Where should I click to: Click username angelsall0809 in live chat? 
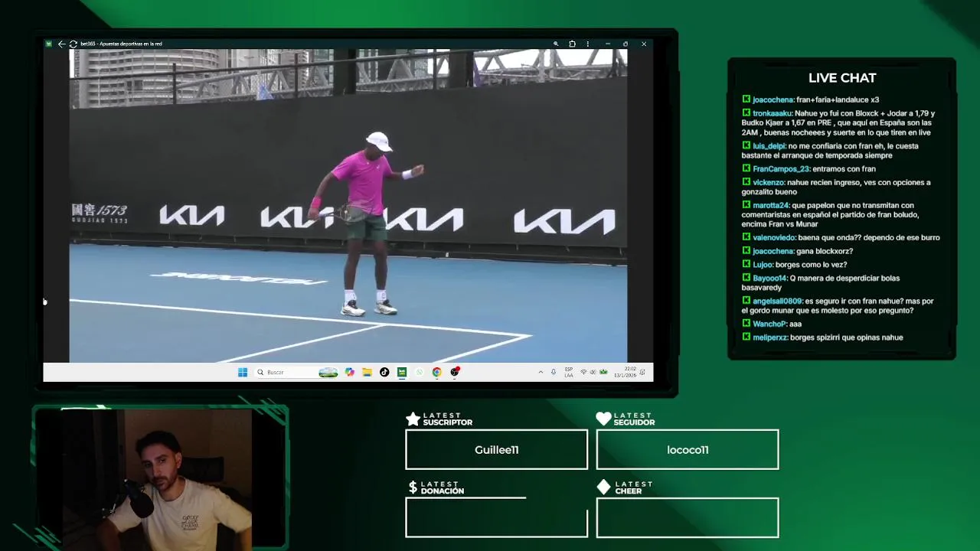pyautogui.click(x=777, y=302)
